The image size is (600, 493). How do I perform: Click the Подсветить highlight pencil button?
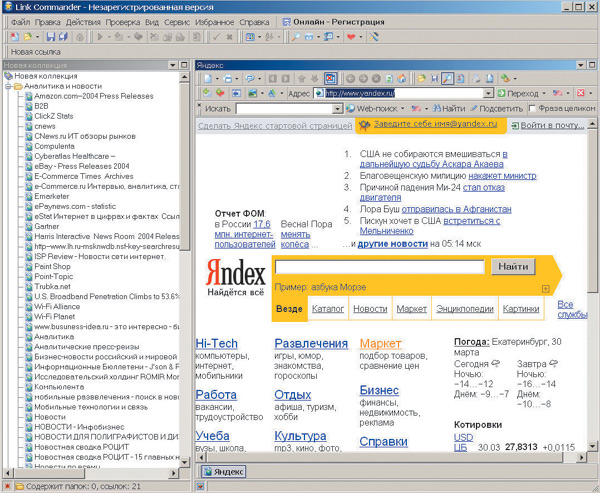click(497, 109)
